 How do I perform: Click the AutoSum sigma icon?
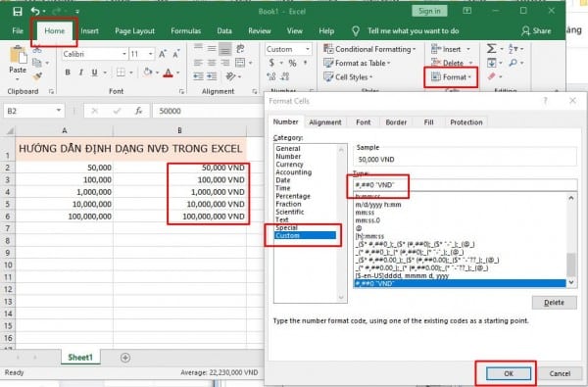[491, 49]
